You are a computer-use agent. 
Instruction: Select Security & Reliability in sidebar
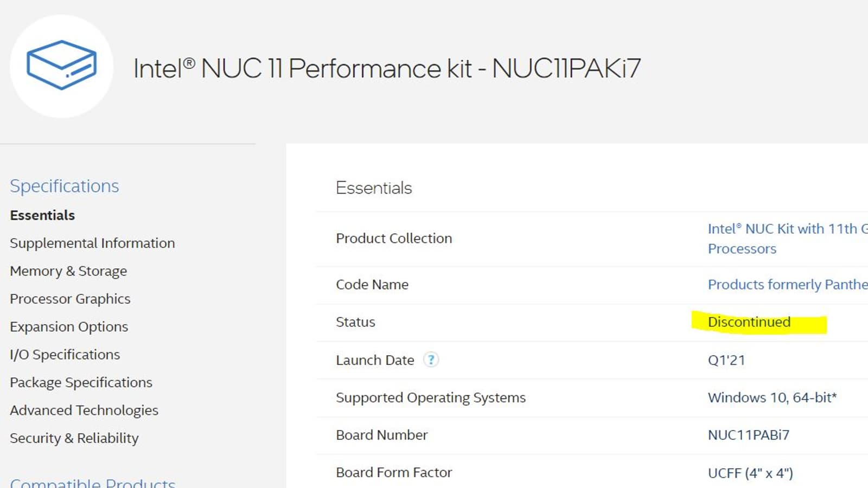pyautogui.click(x=74, y=438)
